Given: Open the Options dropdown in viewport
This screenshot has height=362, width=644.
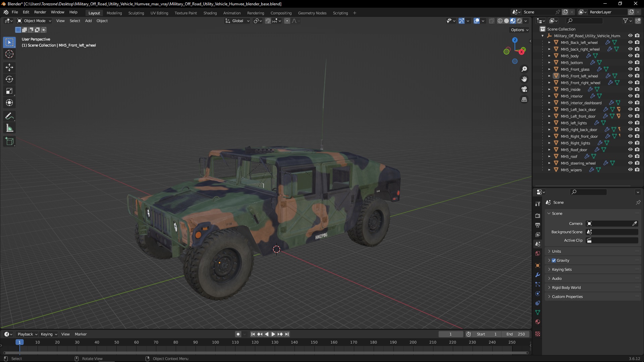Looking at the screenshot, I should [x=519, y=30].
